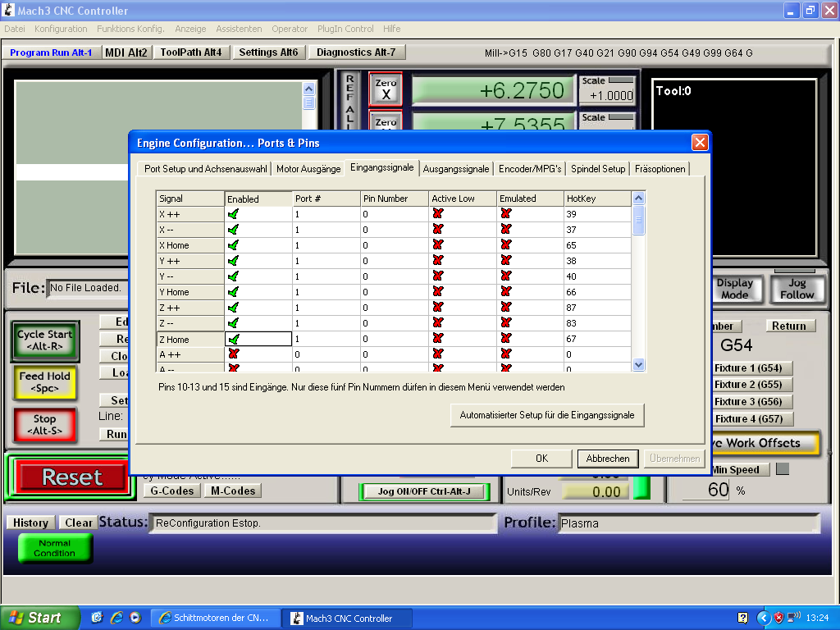Switch to ToolPath Alt4 screen
840x630 pixels.
pyautogui.click(x=190, y=52)
